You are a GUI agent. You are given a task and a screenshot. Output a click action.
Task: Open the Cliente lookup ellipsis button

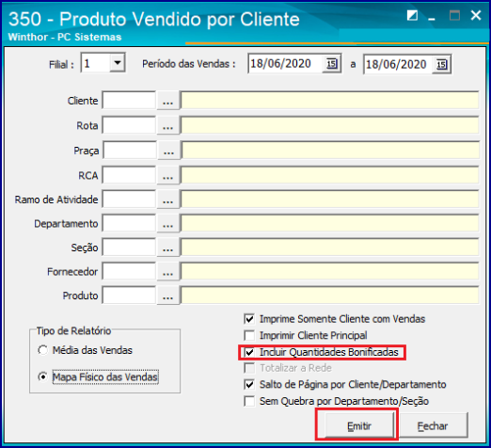click(x=168, y=101)
